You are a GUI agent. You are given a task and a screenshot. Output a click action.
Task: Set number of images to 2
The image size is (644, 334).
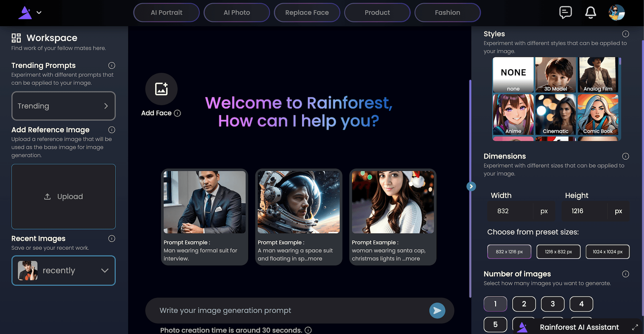point(524,304)
